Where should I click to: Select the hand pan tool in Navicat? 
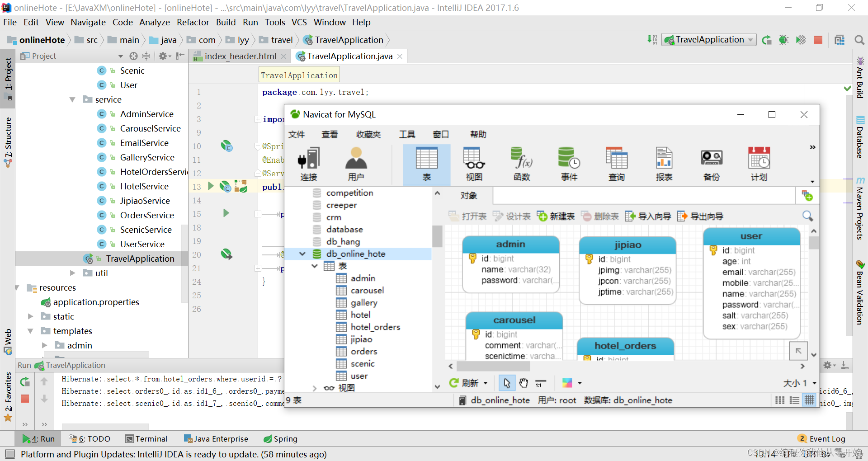pos(524,383)
